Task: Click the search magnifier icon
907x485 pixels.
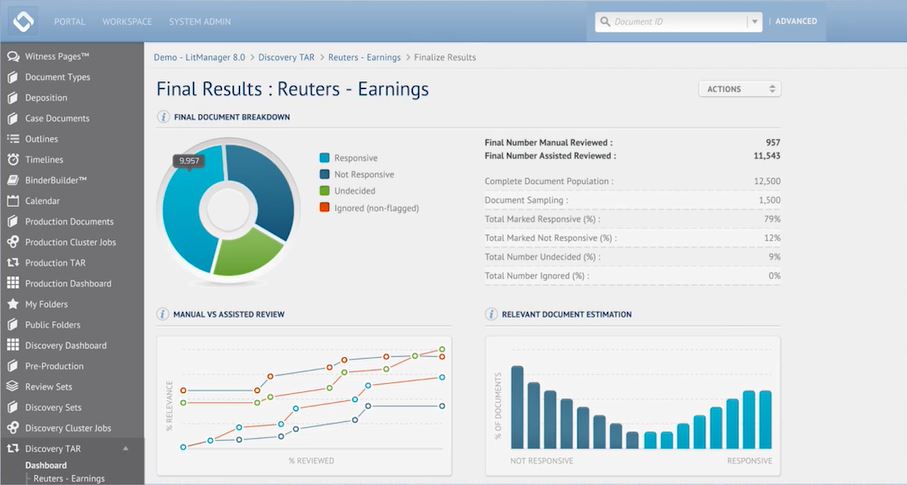Action: tap(605, 21)
